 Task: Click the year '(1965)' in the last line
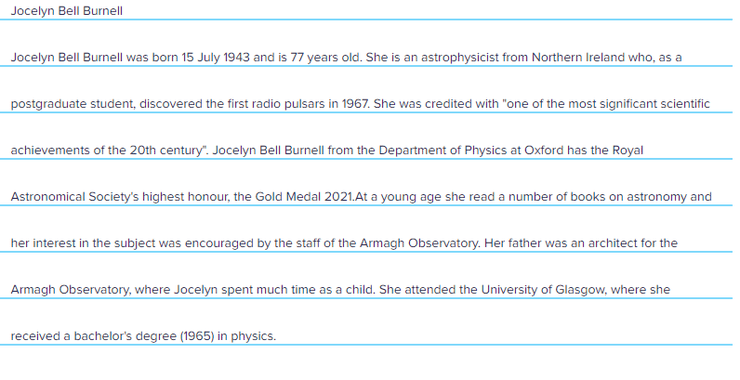coord(197,336)
